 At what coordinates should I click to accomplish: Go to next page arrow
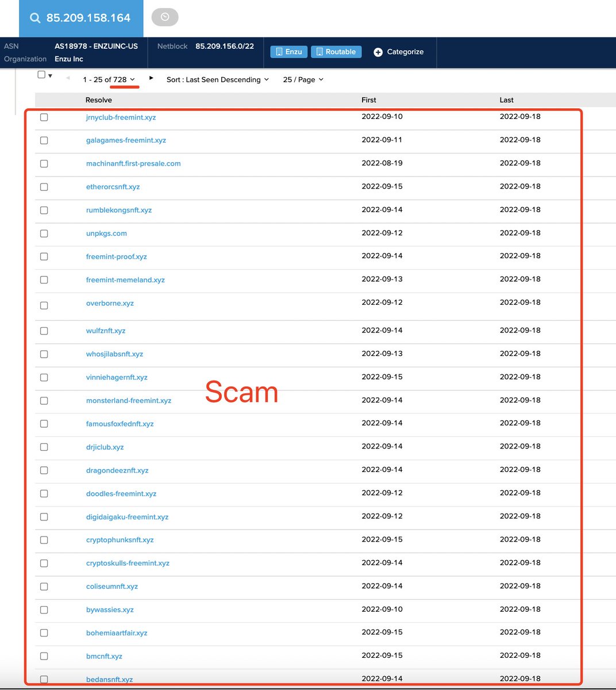tap(151, 78)
